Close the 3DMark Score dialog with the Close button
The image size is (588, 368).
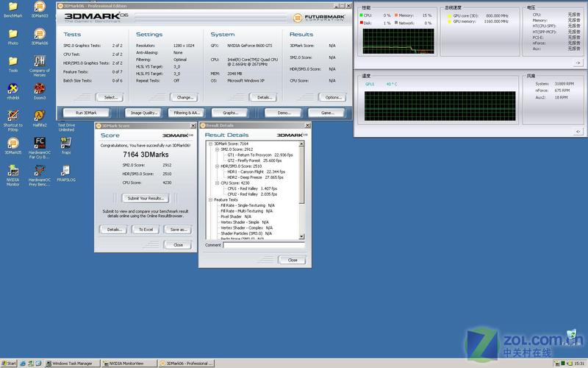[178, 245]
